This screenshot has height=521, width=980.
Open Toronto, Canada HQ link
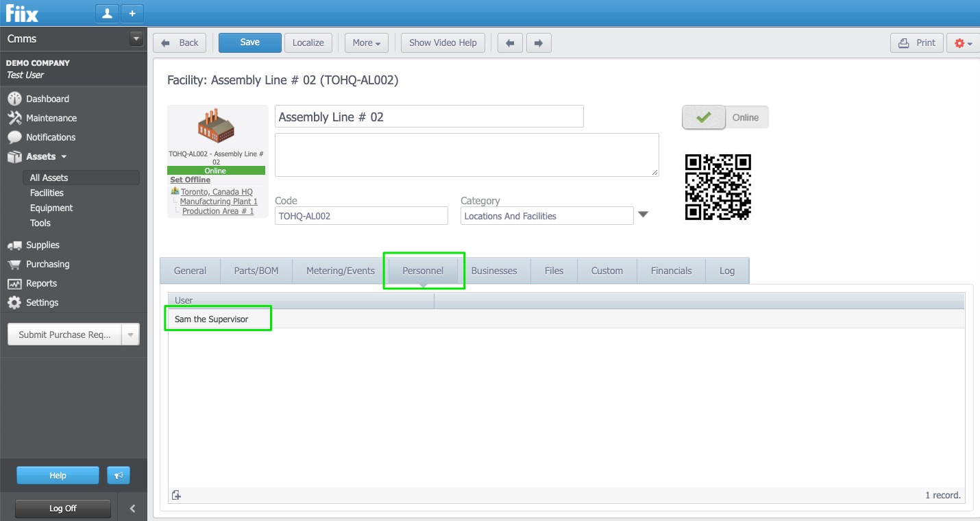pos(217,192)
